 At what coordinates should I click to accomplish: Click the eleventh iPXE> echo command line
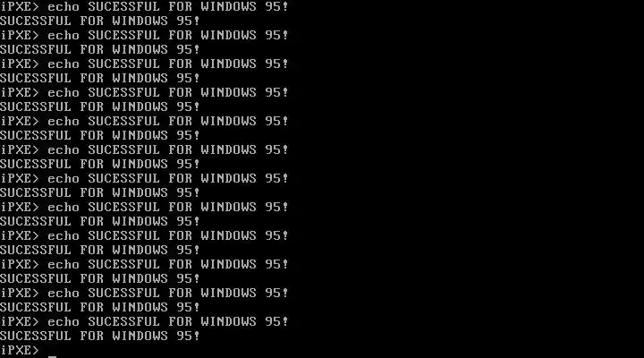point(145,293)
